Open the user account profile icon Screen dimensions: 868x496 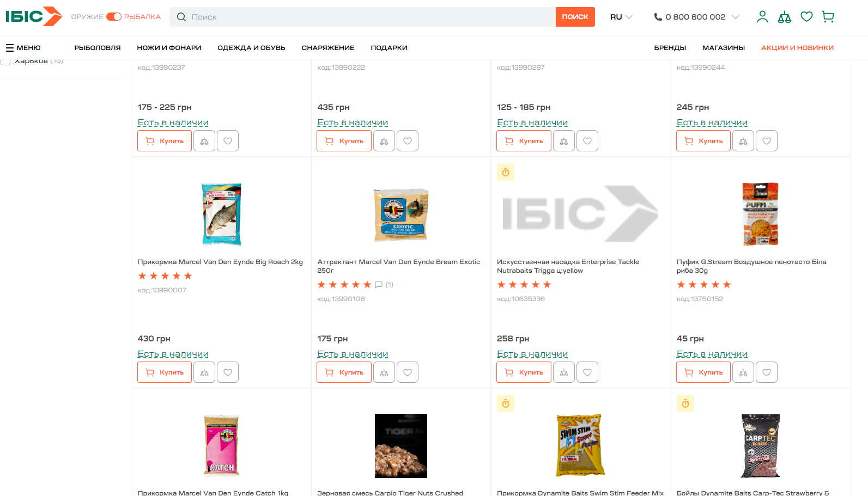pos(762,17)
